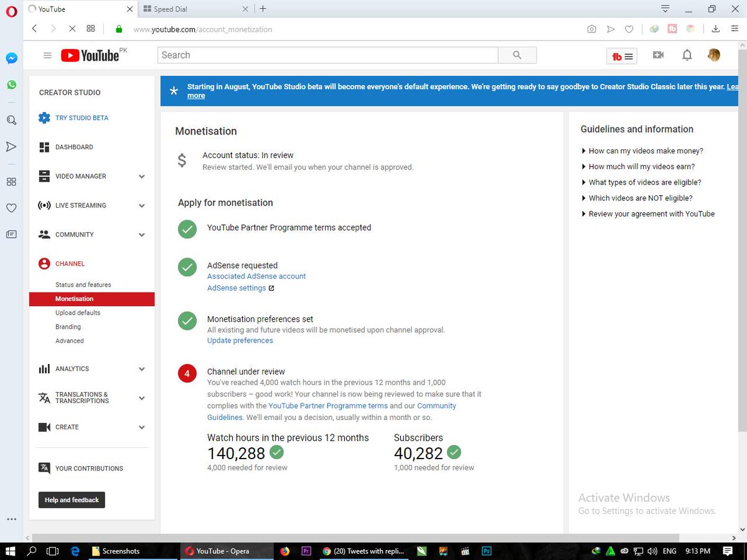This screenshot has height=560, width=747.
Task: Expand the Analytics section
Action: click(142, 369)
